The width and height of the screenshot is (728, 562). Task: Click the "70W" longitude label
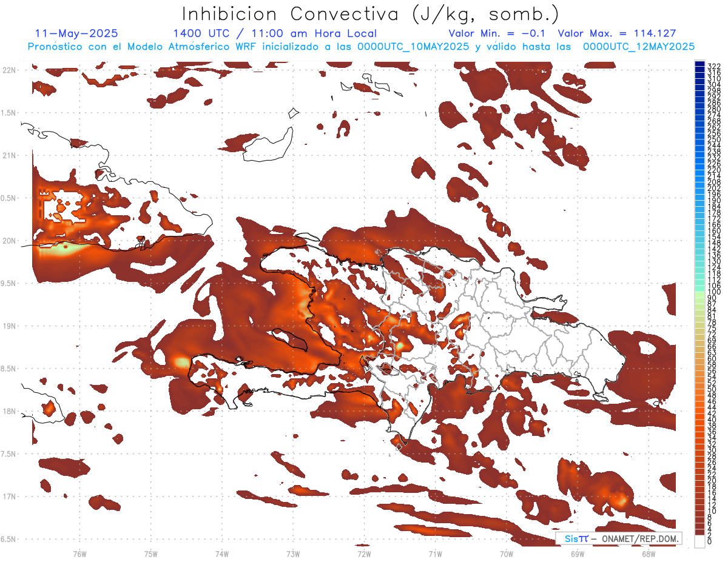pos(507,554)
